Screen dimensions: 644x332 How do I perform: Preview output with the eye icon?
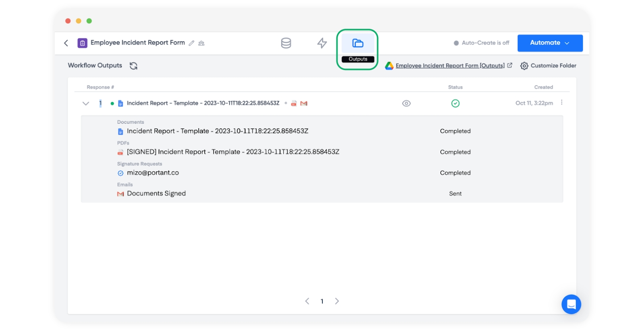pos(406,103)
